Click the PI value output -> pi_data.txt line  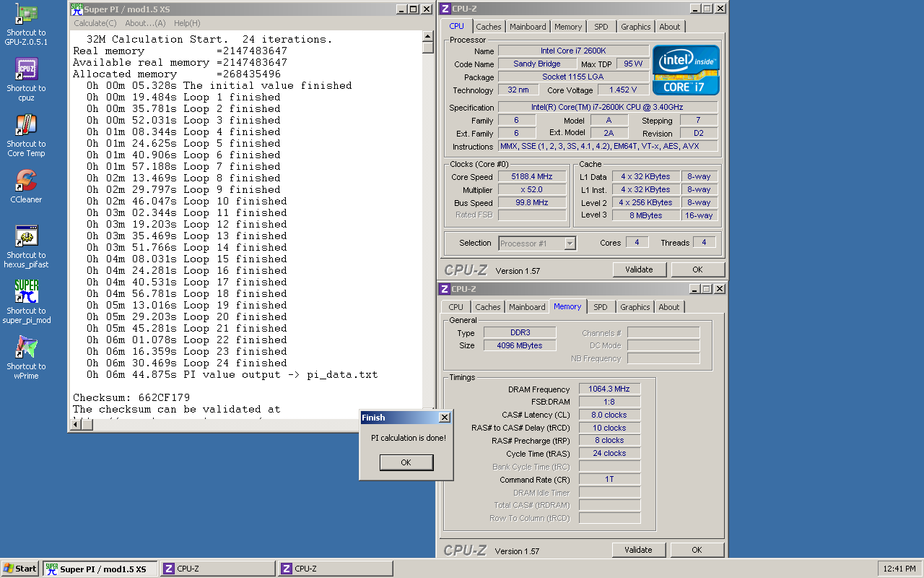click(x=232, y=375)
